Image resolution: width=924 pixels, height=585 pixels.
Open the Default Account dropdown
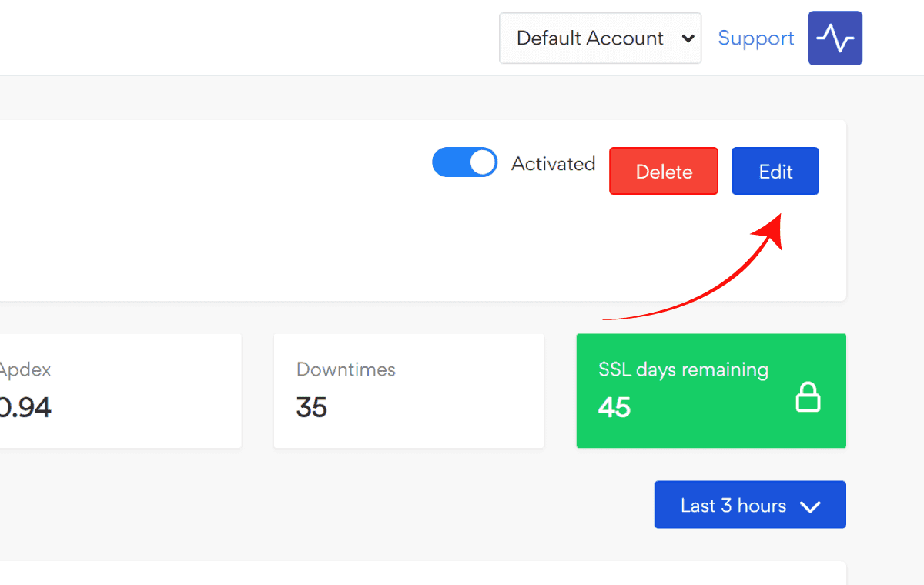(599, 38)
